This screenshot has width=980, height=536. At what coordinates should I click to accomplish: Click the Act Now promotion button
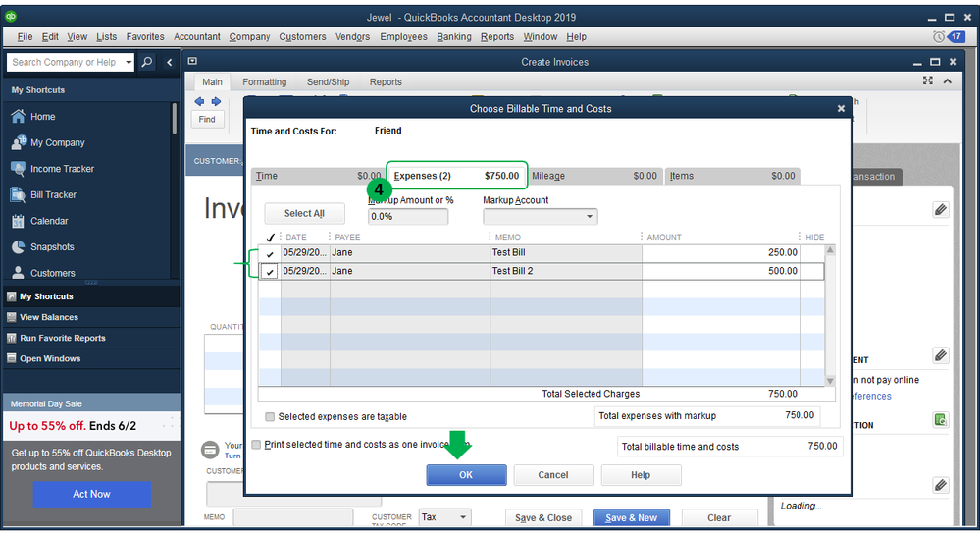coord(91,494)
